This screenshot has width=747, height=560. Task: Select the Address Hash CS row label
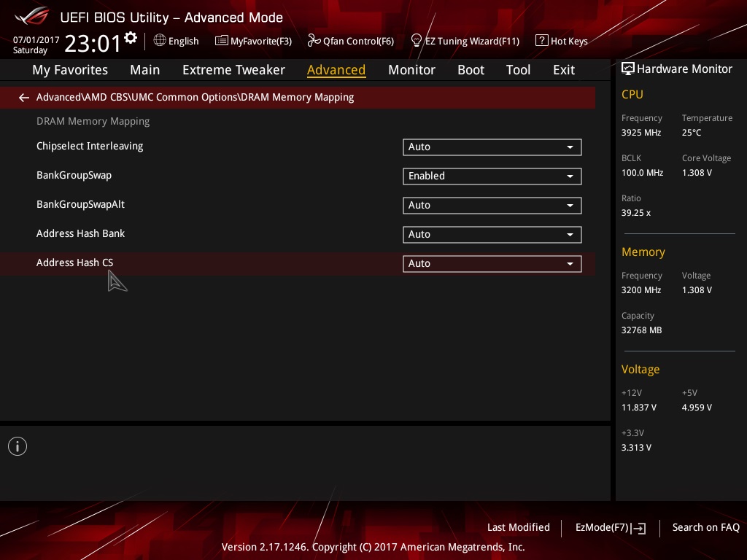(x=75, y=262)
